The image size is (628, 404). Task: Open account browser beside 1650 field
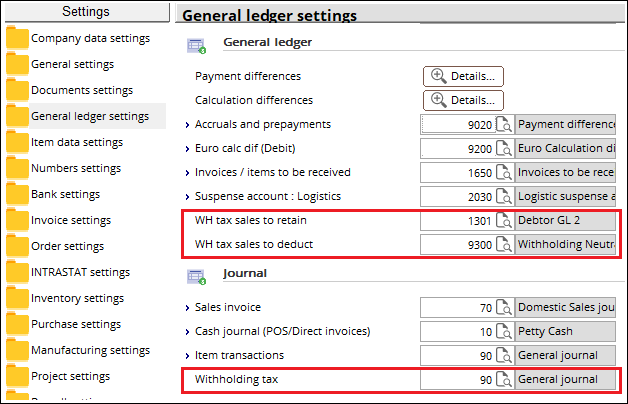click(x=504, y=173)
